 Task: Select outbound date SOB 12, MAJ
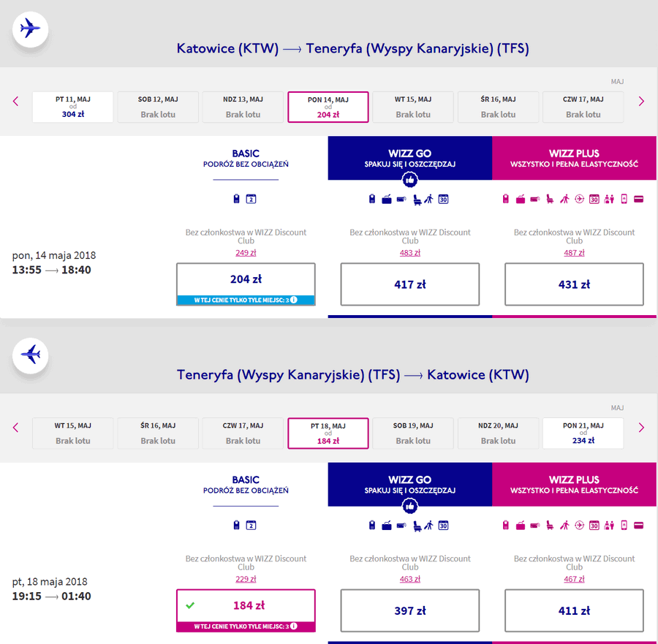click(158, 107)
